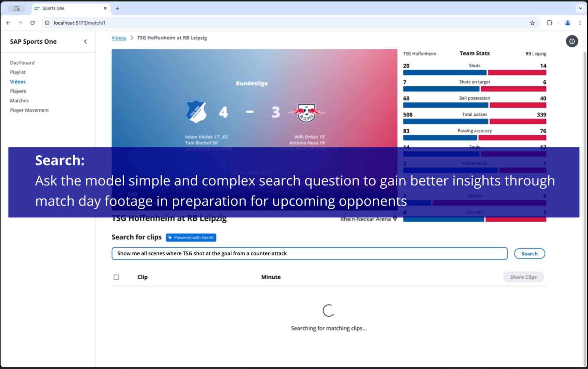
Task: Click the Share Clips button
Action: tap(523, 277)
